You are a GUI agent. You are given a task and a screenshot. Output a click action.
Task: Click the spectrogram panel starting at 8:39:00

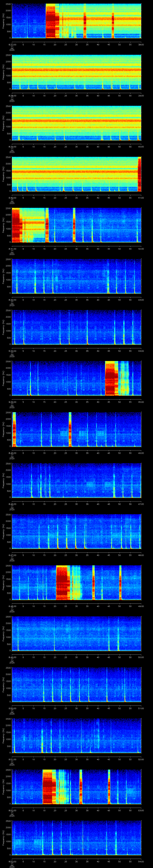click(76, 123)
